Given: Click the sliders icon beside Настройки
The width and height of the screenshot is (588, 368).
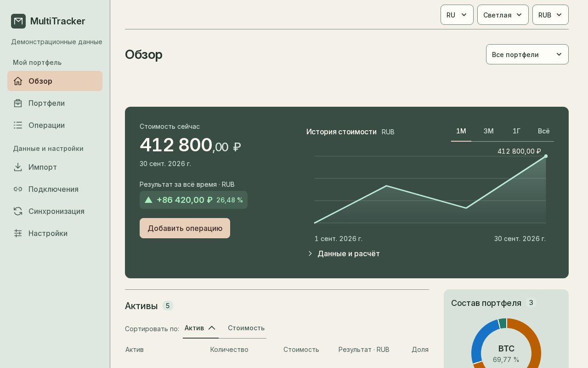Looking at the screenshot, I should click(x=18, y=233).
